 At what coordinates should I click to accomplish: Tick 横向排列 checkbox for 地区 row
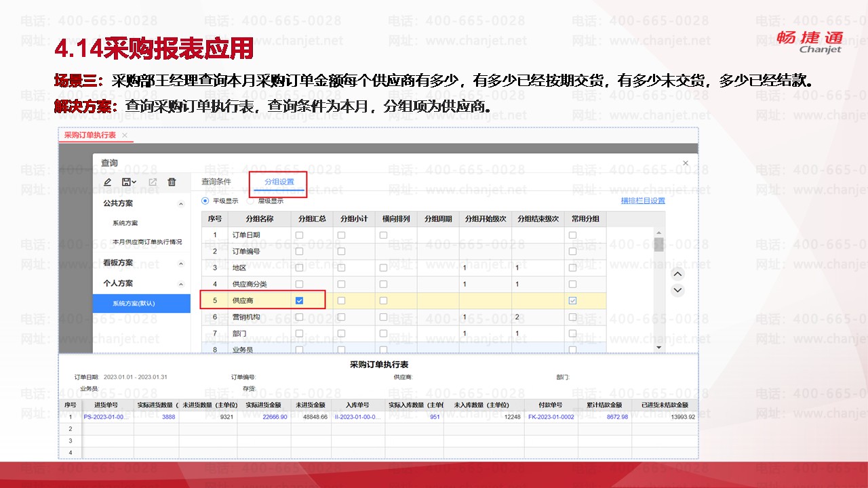pyautogui.click(x=383, y=268)
